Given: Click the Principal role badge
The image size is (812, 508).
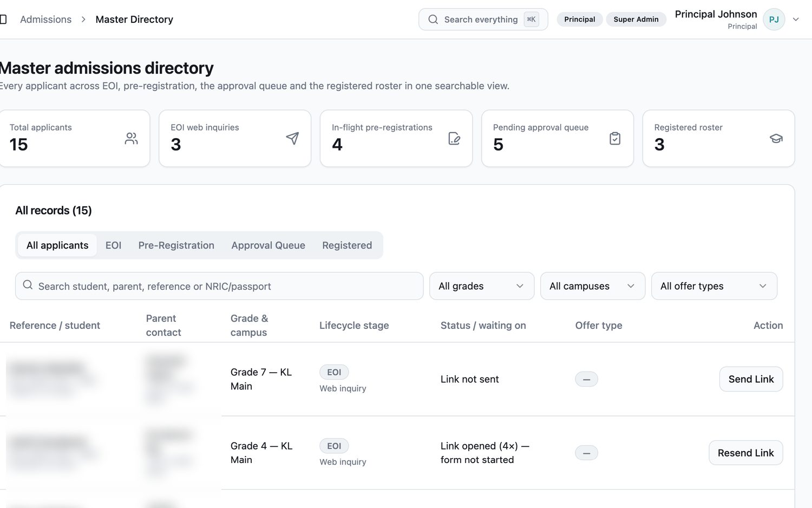Looking at the screenshot, I should (x=579, y=19).
